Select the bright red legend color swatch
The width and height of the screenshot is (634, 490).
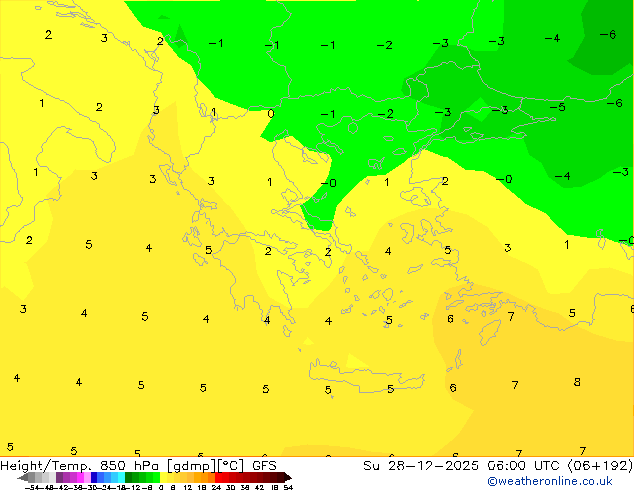pos(219,478)
